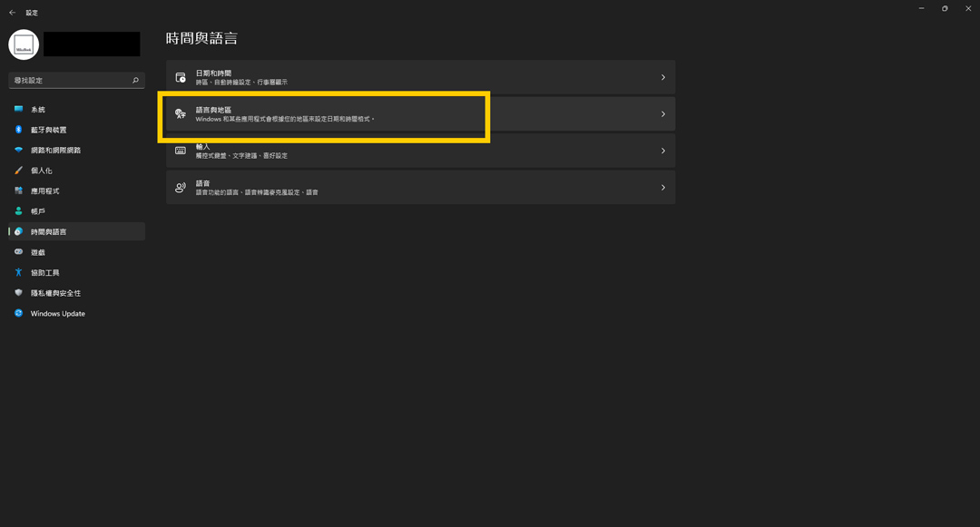Close the Settings window
This screenshot has height=527, width=980.
[x=968, y=9]
